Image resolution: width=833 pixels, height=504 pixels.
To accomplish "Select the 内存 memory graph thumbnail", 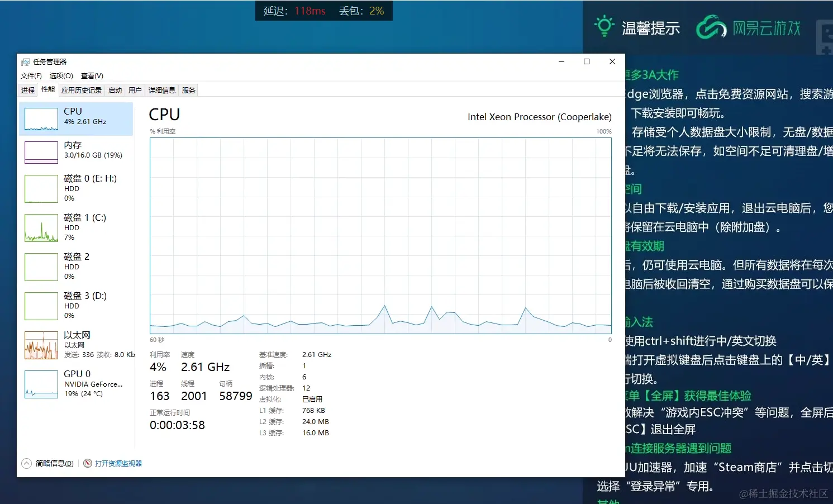I will pos(41,153).
